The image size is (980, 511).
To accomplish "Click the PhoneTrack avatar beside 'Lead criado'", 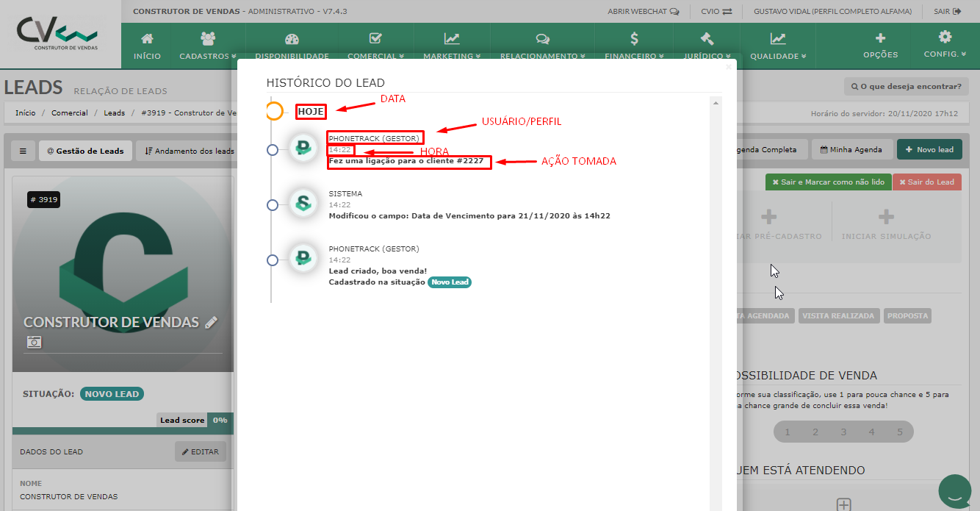I will pyautogui.click(x=302, y=259).
